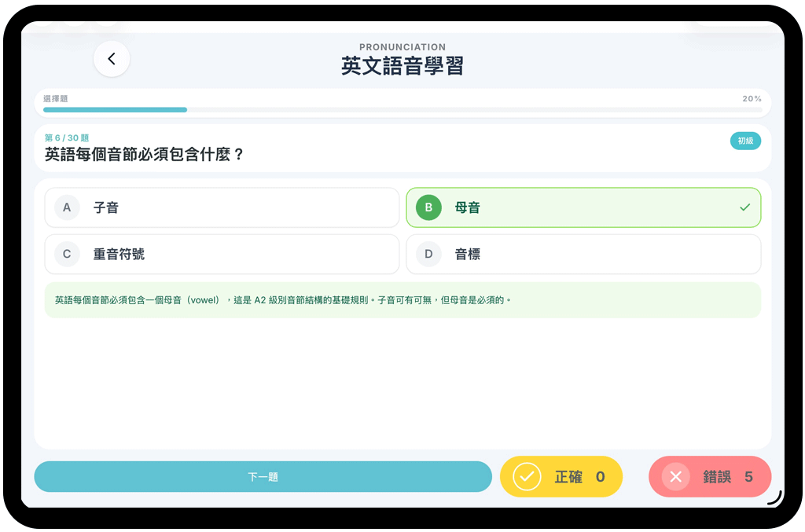Click the quiz progress bar
The width and height of the screenshot is (805, 532).
[x=402, y=110]
